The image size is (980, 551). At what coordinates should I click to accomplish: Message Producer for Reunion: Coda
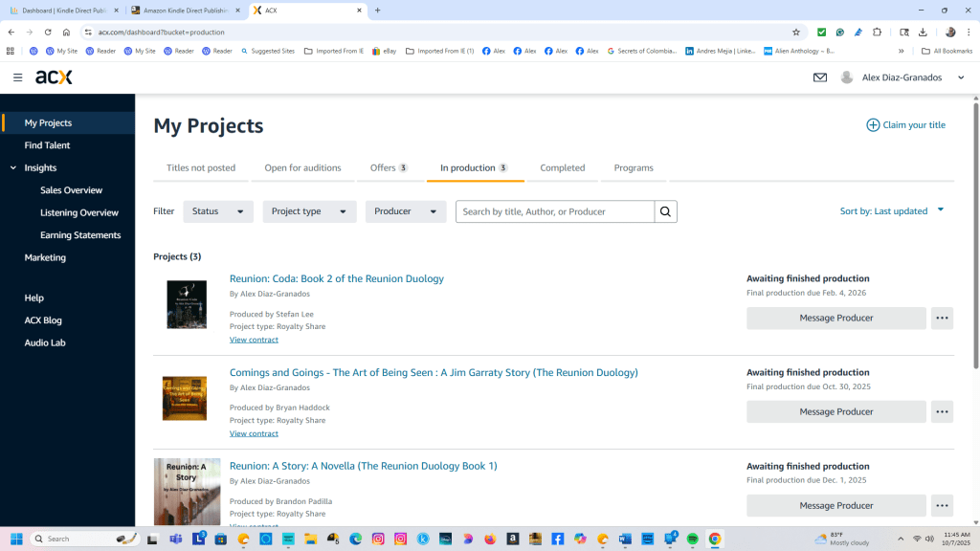835,319
